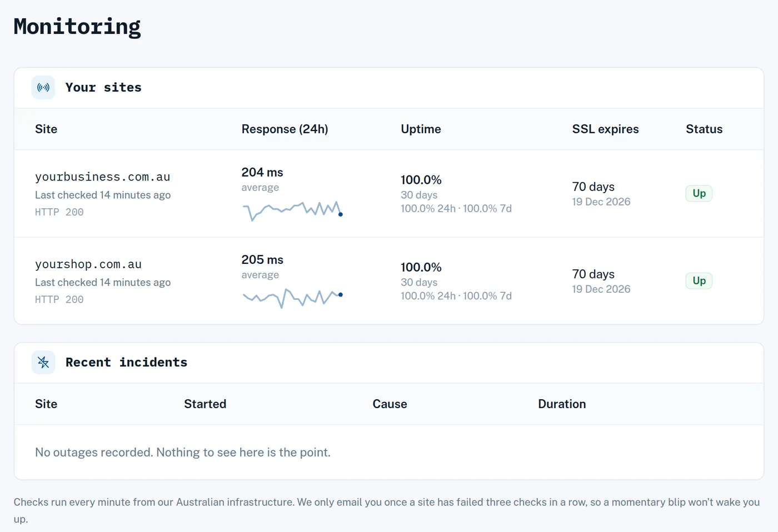
Task: Click the Up status badge for yourbusiness.com.au
Action: 699,193
